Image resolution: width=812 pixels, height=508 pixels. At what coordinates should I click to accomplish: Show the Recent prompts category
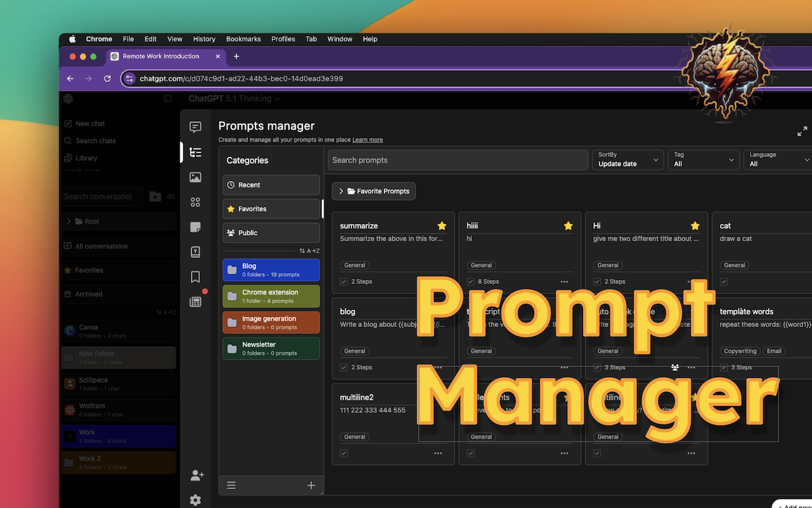click(271, 185)
